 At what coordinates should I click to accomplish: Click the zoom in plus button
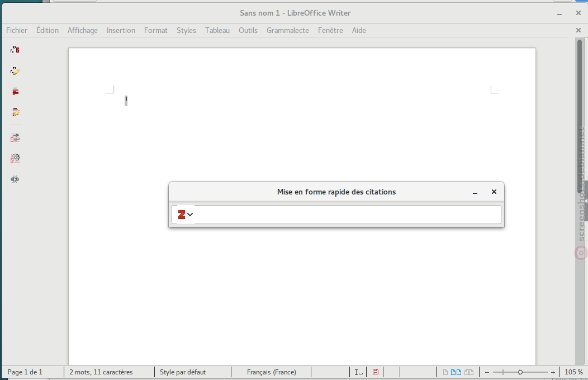point(553,372)
